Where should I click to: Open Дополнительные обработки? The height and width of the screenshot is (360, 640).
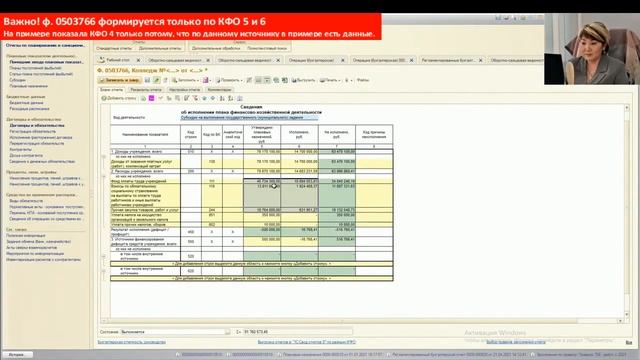(216, 48)
